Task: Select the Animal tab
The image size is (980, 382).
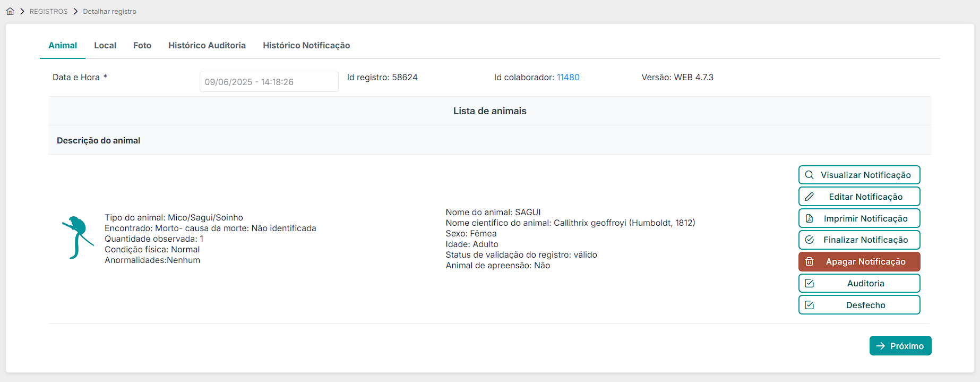Action: coord(63,46)
